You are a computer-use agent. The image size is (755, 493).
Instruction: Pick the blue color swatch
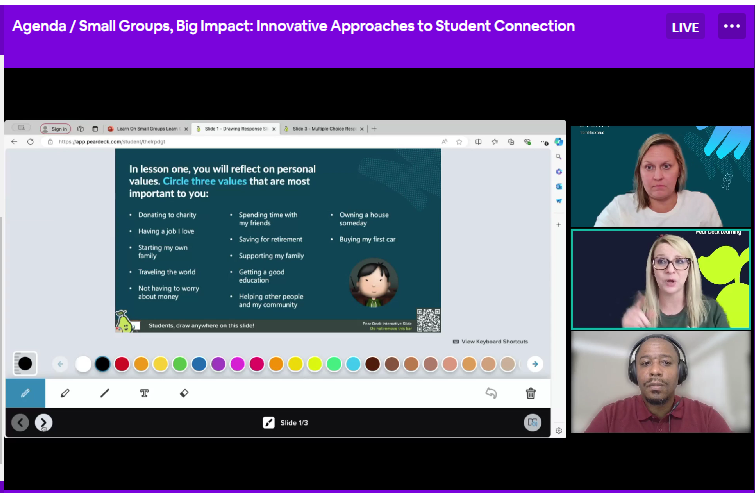(x=199, y=364)
